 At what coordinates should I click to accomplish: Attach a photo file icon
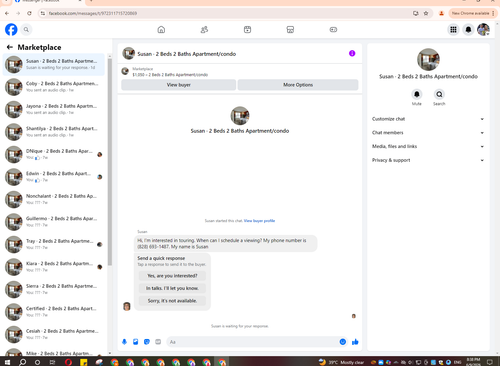[x=136, y=342]
